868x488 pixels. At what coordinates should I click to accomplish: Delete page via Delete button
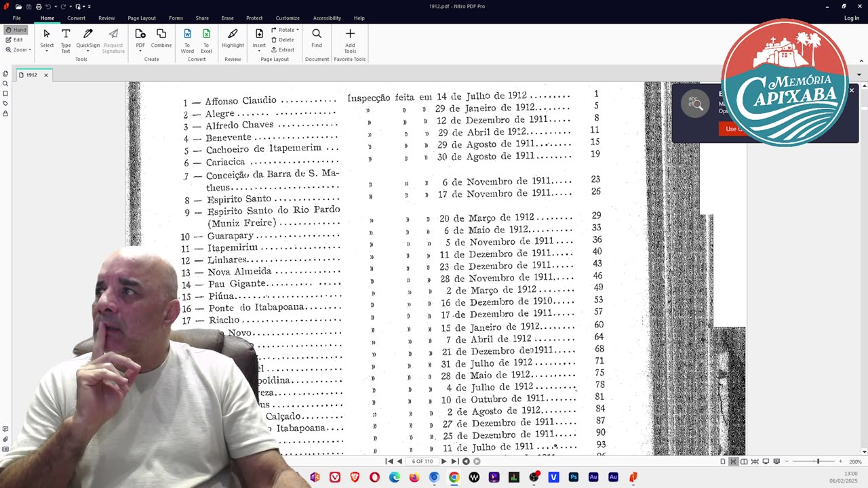[283, 40]
